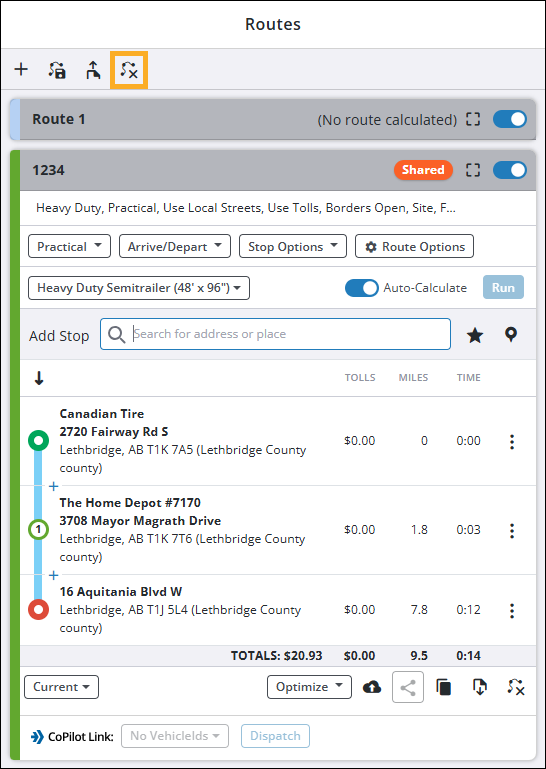The width and height of the screenshot is (546, 769).
Task: Click the map pin icon beside search
Action: pyautogui.click(x=511, y=335)
